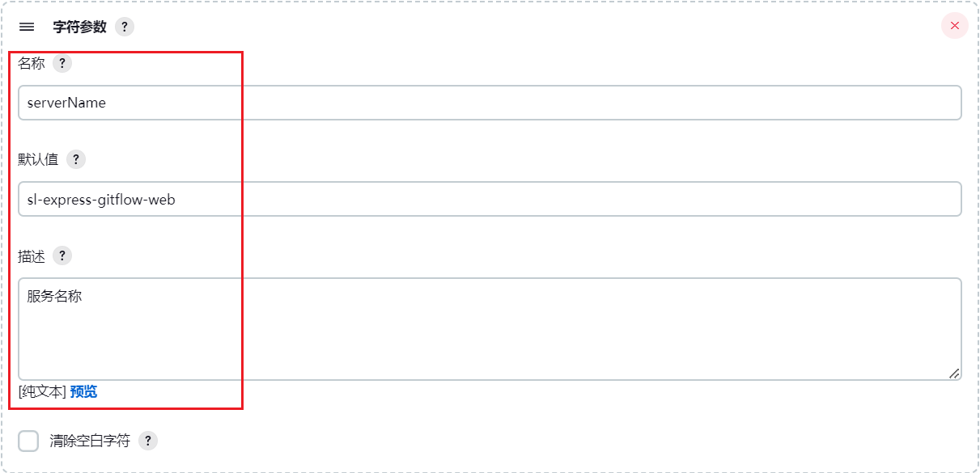Open the 预览 preview link
The height and width of the screenshot is (473, 980).
[83, 391]
